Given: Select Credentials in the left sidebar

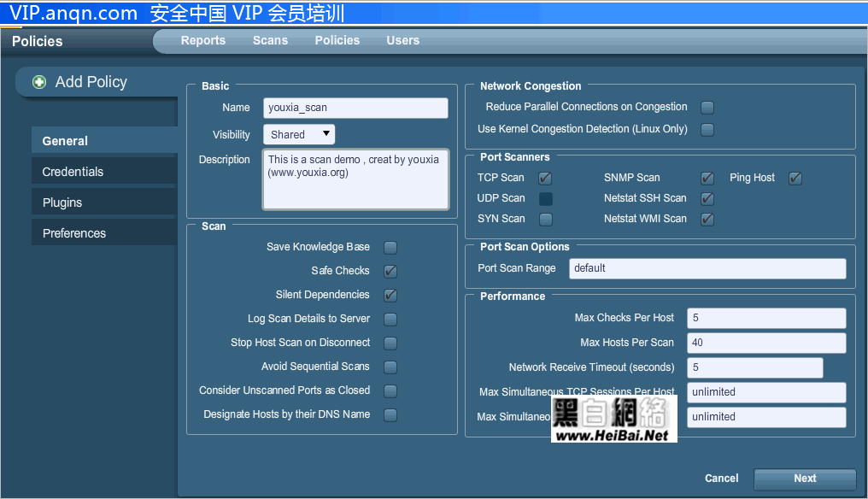Looking at the screenshot, I should pos(73,172).
